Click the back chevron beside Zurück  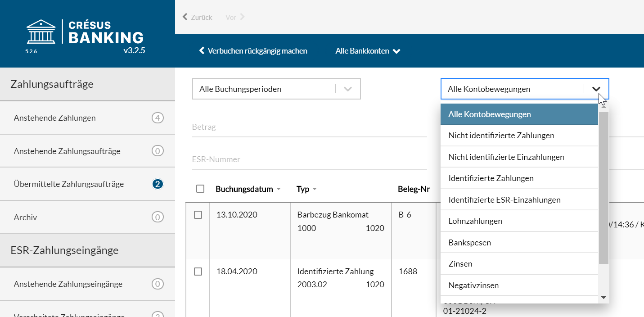(185, 17)
